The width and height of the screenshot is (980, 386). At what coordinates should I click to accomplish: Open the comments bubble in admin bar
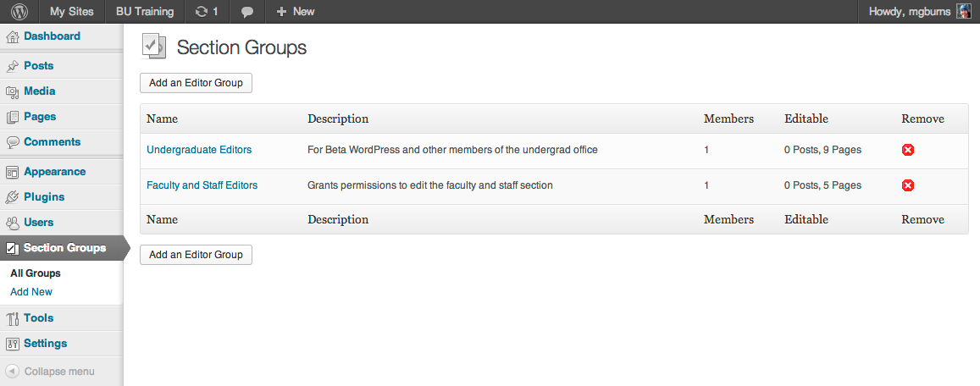(x=246, y=12)
